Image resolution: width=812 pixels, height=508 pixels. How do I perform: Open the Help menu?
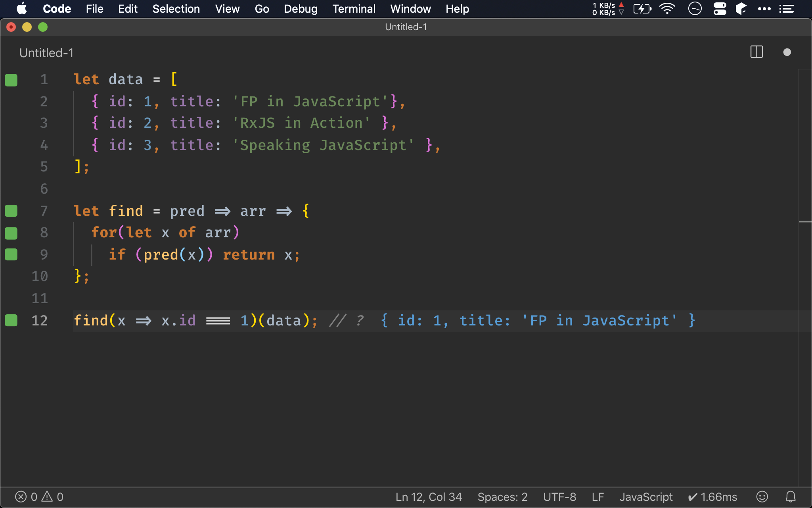[x=457, y=9]
